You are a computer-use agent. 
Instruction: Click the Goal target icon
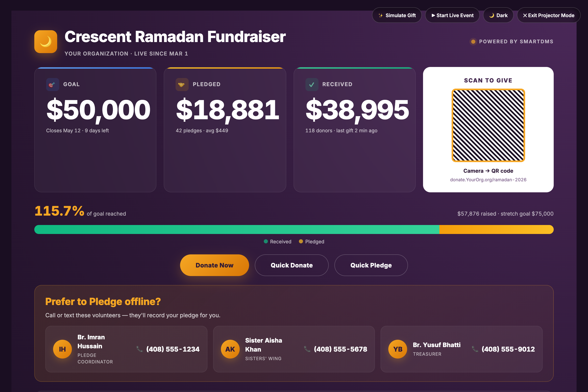(52, 85)
